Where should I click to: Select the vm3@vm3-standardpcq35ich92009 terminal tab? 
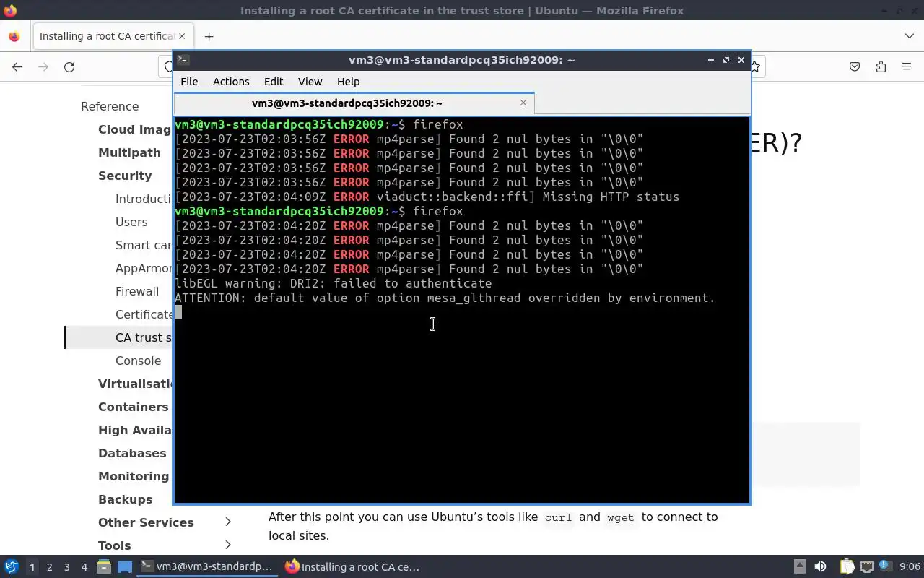click(x=354, y=103)
